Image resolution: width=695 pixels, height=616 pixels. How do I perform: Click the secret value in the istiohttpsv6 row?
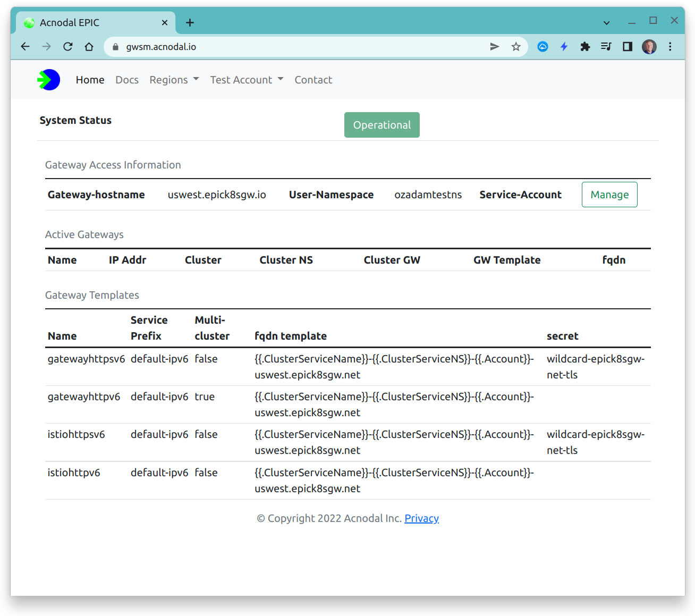[596, 442]
